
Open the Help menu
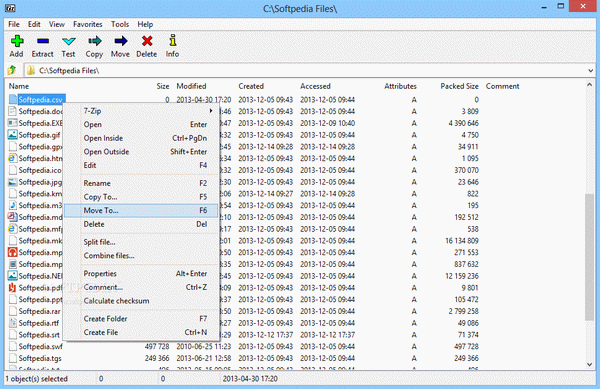coord(145,24)
